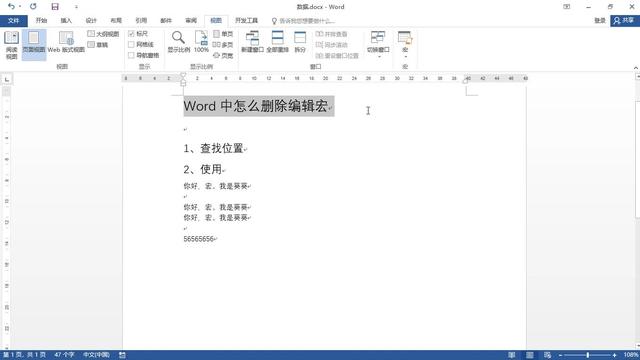
Task: Click the Tell Me search box
Action: [x=304, y=21]
